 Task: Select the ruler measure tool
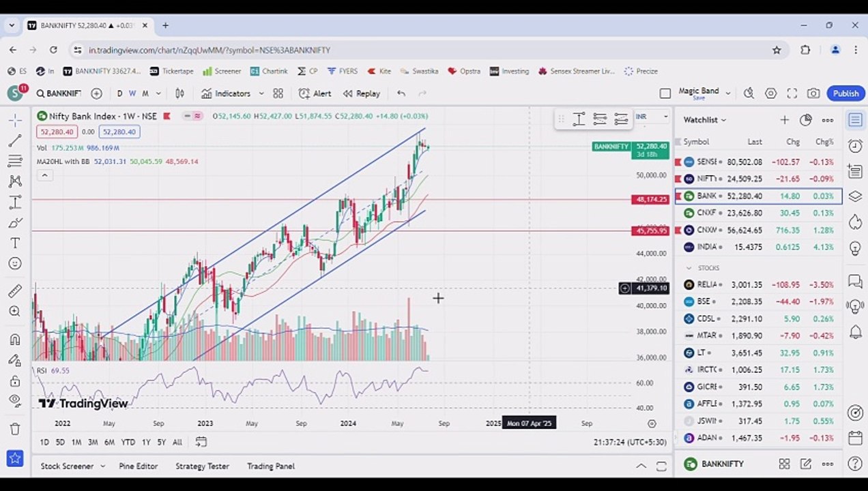(14, 291)
